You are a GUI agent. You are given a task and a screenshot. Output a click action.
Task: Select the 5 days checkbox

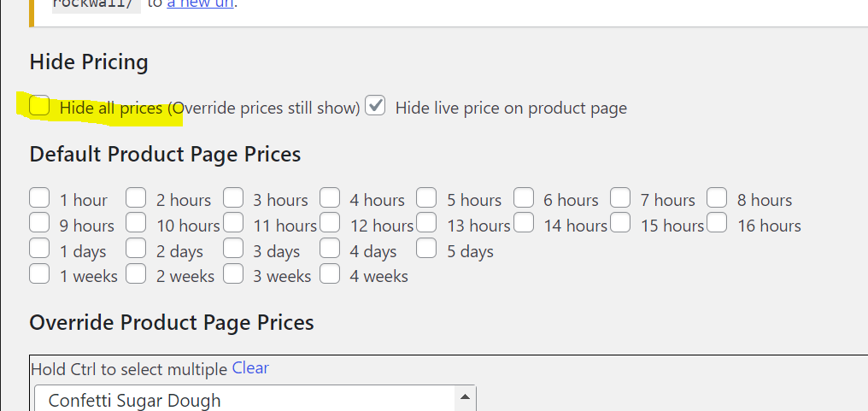point(426,250)
